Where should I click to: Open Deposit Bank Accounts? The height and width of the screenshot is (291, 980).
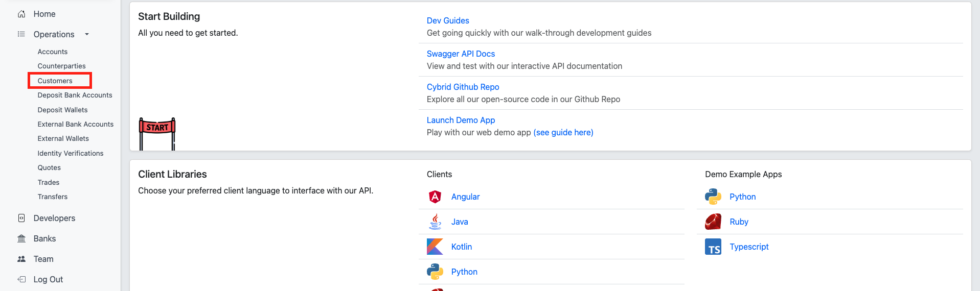click(75, 95)
